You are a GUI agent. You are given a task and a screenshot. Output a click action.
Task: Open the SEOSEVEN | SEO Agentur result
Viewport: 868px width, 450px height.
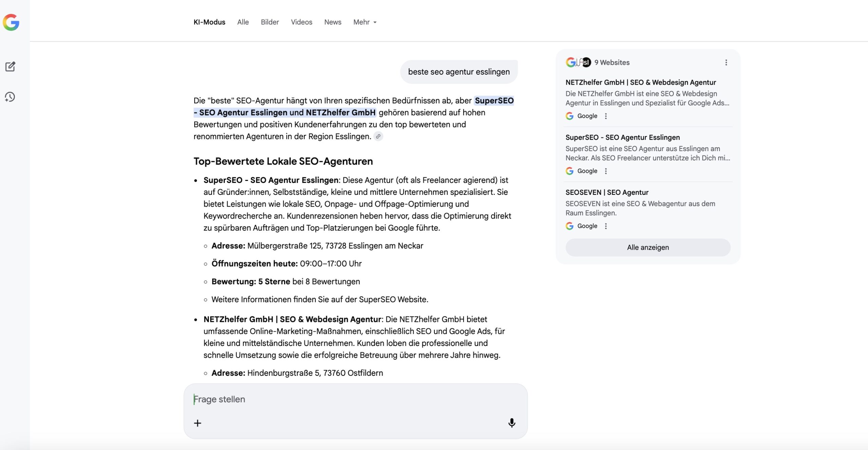[x=607, y=192]
